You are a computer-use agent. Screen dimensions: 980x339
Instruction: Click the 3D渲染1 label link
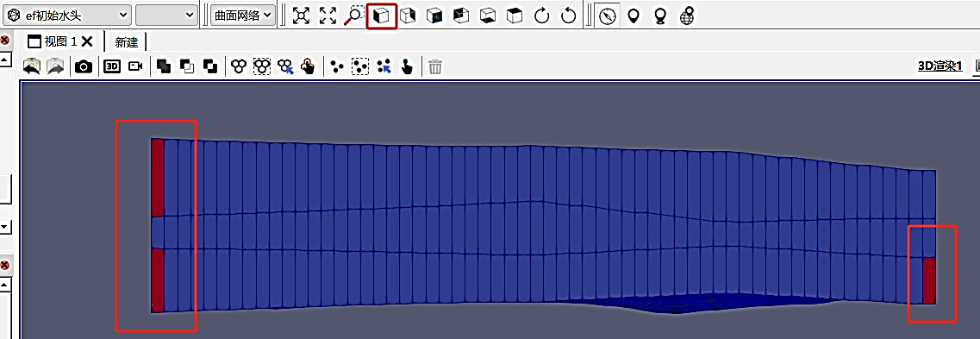tap(940, 66)
